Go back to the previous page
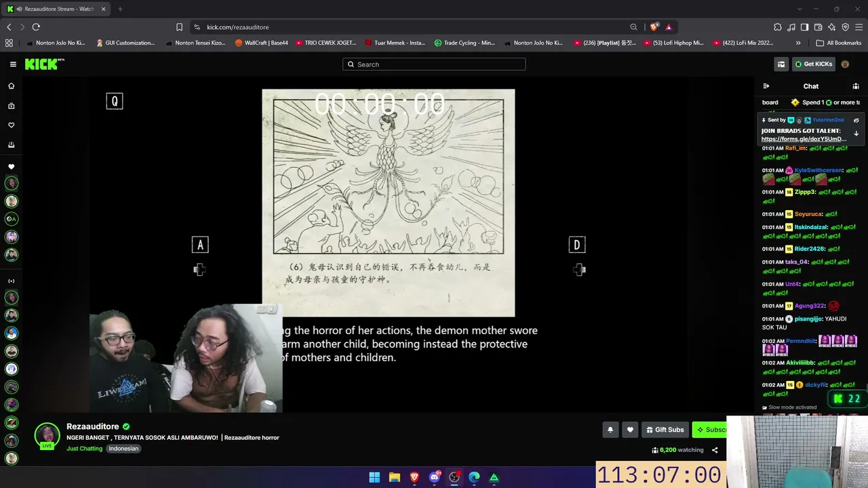868x488 pixels. coord(9,27)
